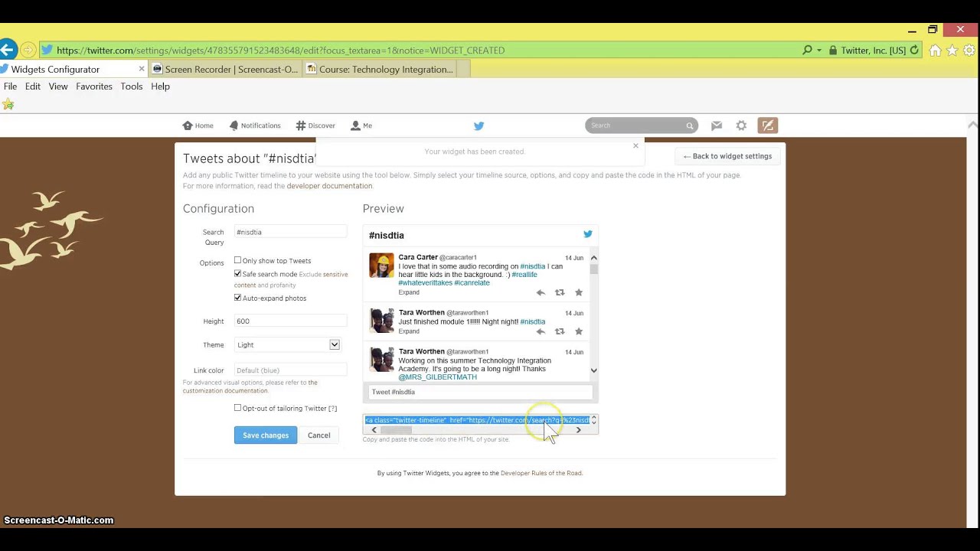Click Cara Carter's avatar thumbnail
The image size is (980, 551).
click(381, 265)
